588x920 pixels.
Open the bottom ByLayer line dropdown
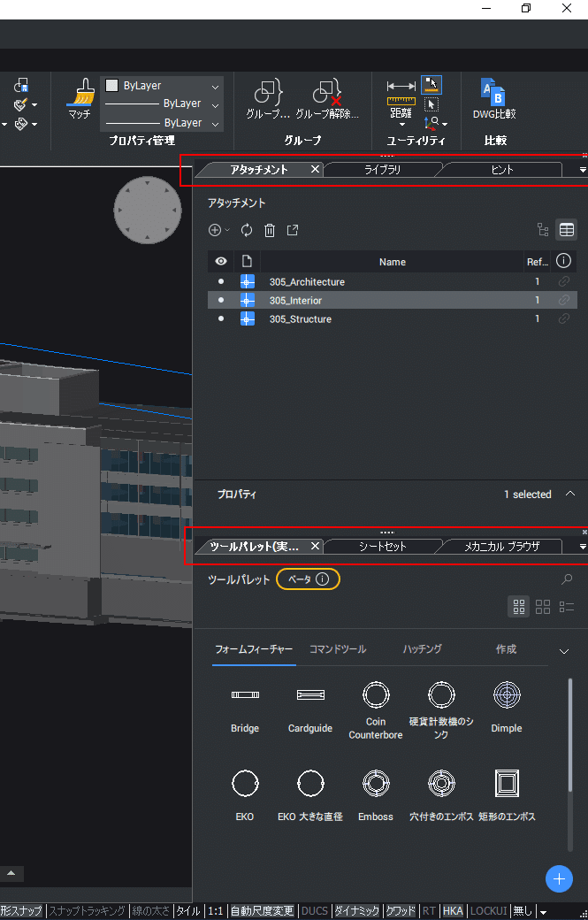tap(215, 124)
